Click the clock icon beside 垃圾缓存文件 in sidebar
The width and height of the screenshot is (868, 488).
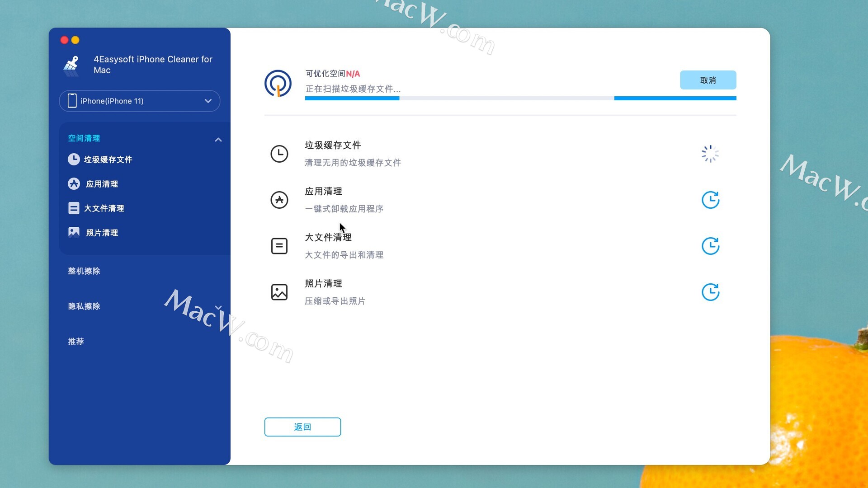click(74, 160)
